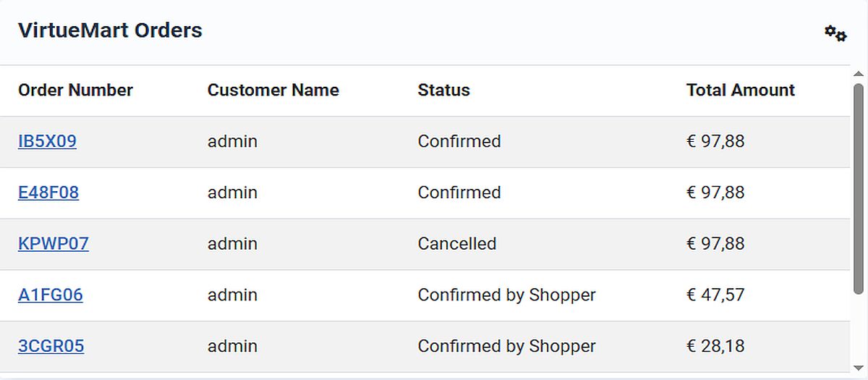Click the E48F08 order link
This screenshot has height=380, width=868.
[48, 193]
